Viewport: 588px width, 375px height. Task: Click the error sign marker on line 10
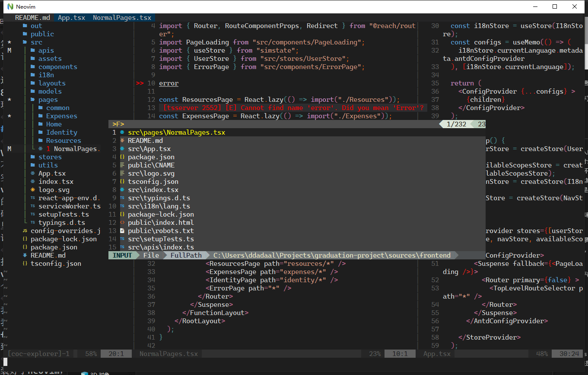click(140, 83)
